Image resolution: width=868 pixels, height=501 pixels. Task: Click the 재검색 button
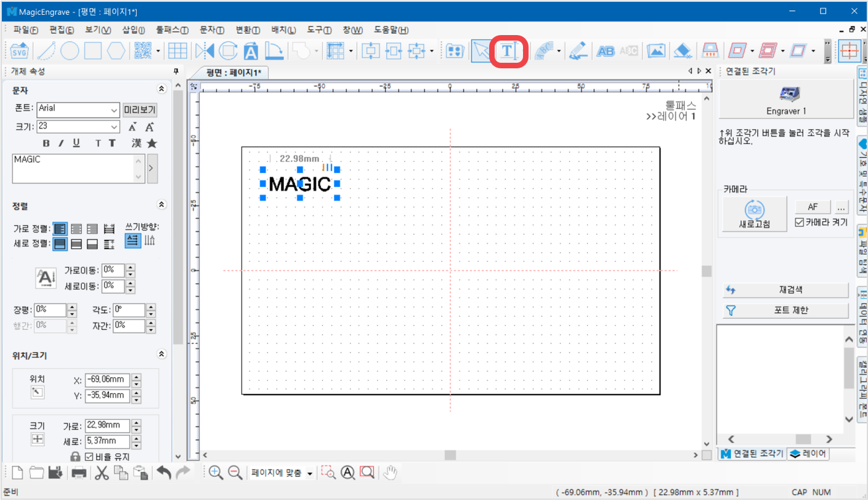click(x=785, y=289)
